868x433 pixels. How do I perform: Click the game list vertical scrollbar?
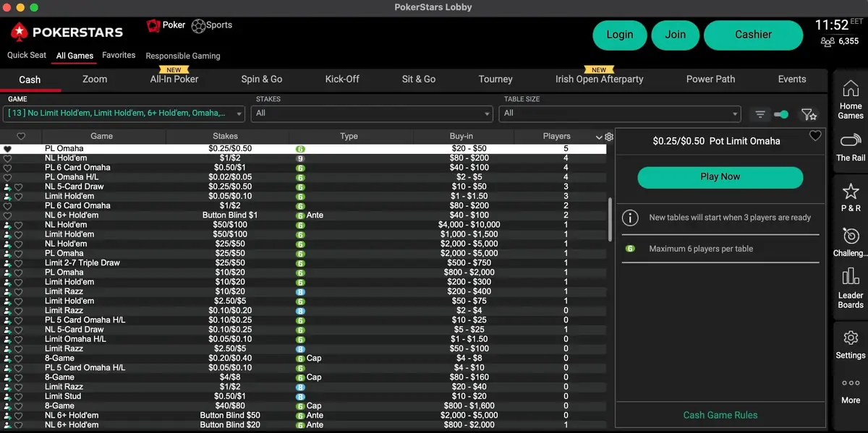611,219
